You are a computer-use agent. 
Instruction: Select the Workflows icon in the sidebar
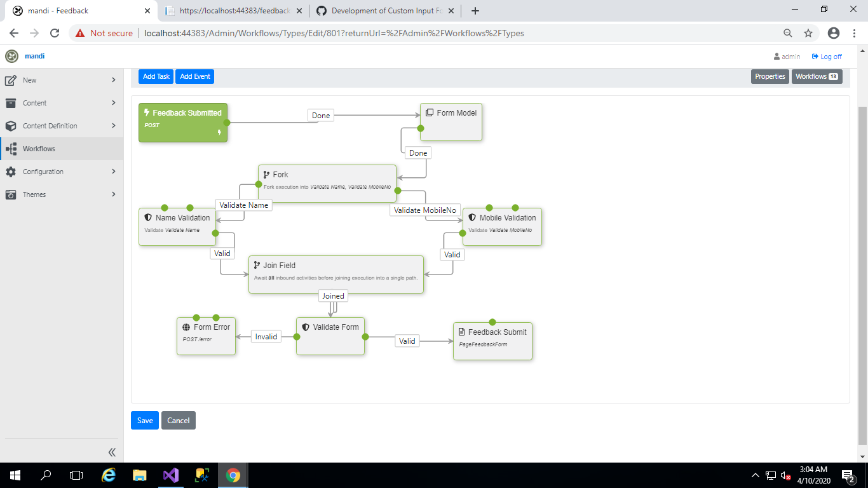(x=10, y=148)
